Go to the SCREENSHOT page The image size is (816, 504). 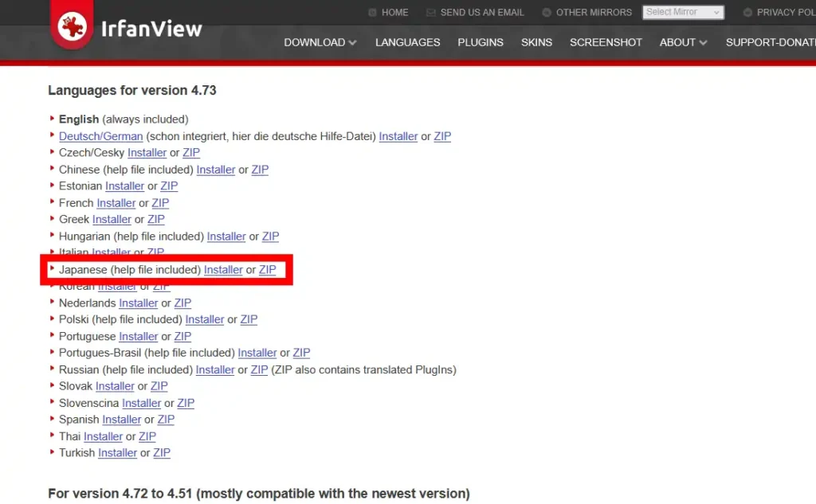(606, 42)
